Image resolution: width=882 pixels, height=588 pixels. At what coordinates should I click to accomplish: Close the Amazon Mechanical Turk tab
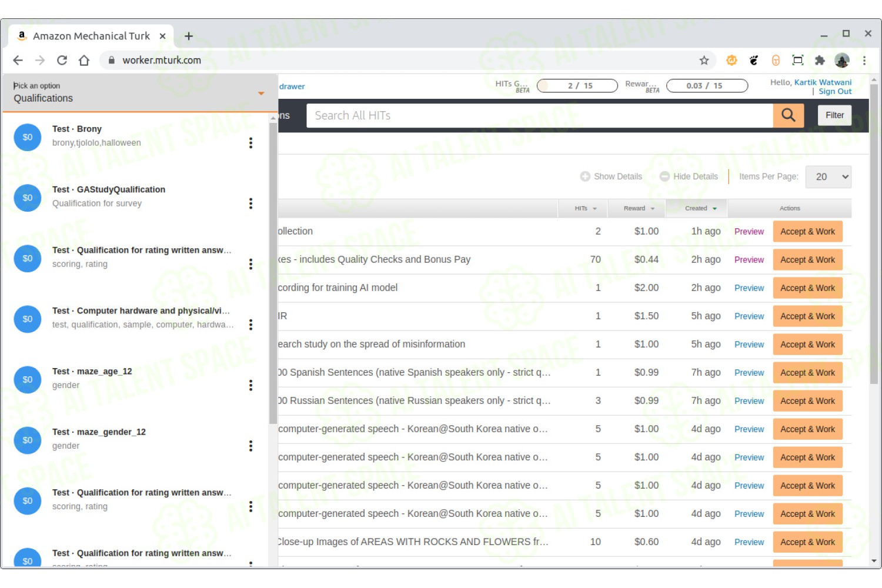pos(162,36)
